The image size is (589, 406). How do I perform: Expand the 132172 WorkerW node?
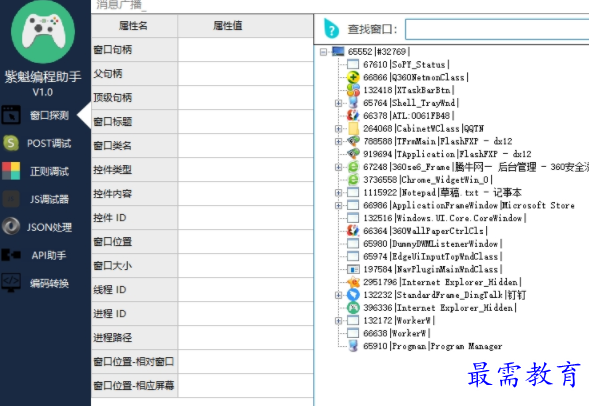coord(338,320)
